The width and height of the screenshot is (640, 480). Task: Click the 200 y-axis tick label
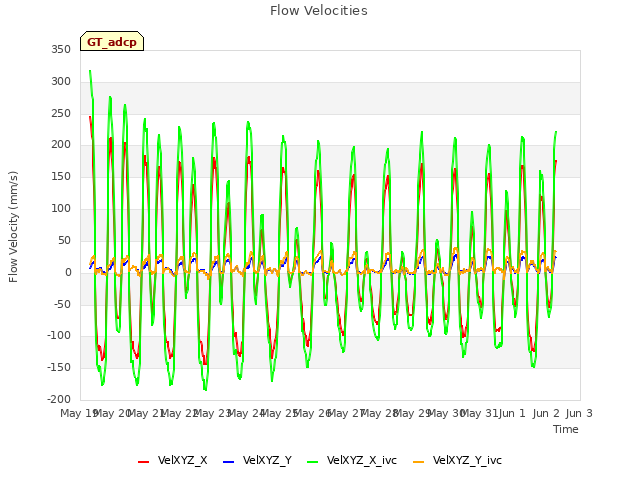pyautogui.click(x=61, y=145)
